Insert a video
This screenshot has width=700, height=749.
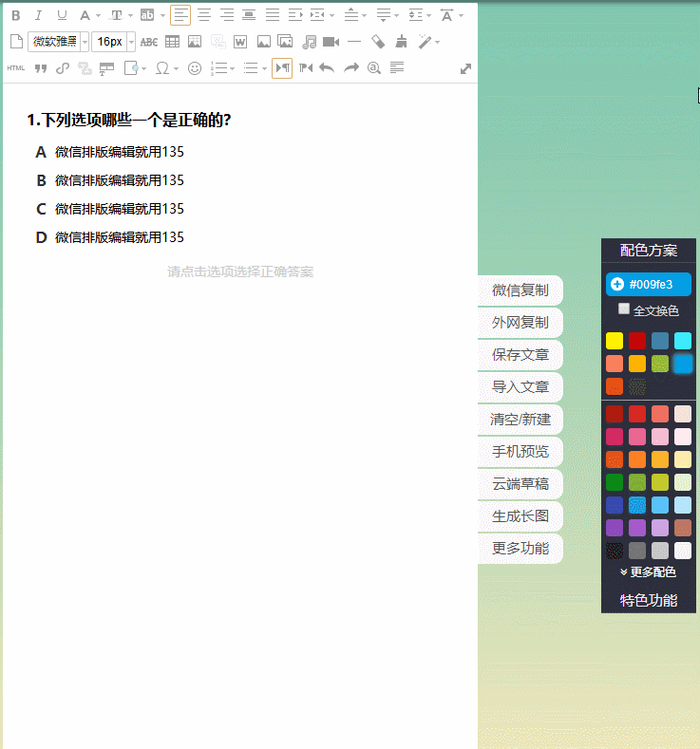tap(331, 42)
